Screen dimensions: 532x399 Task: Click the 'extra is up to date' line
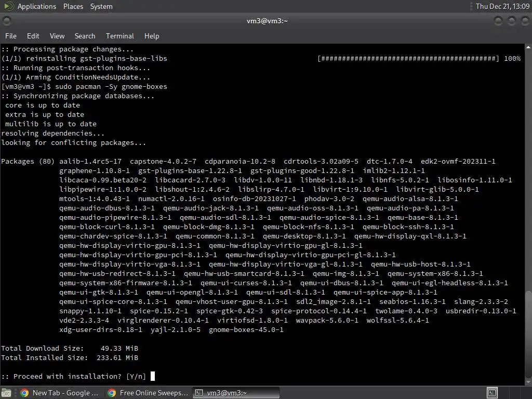pyautogui.click(x=45, y=115)
